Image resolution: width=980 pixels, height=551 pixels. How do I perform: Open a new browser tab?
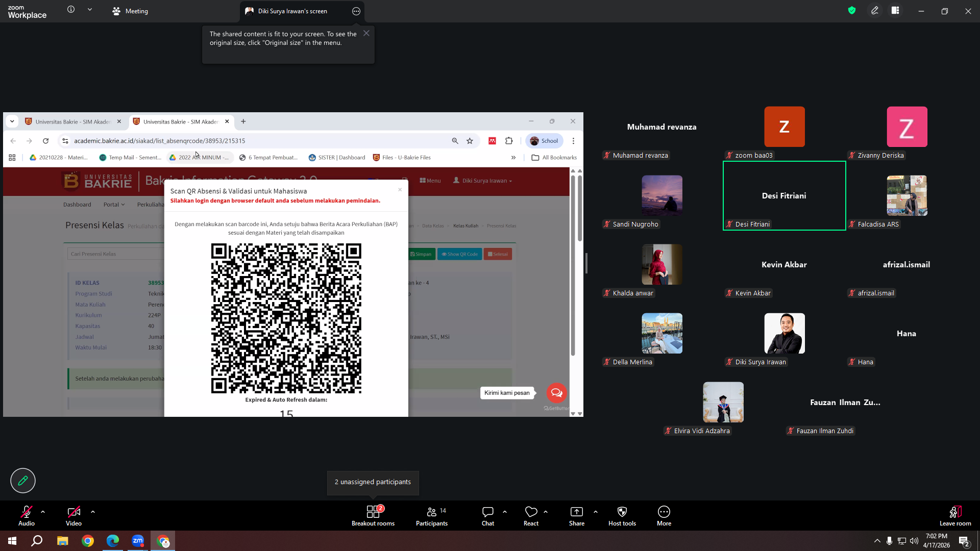[x=243, y=121]
